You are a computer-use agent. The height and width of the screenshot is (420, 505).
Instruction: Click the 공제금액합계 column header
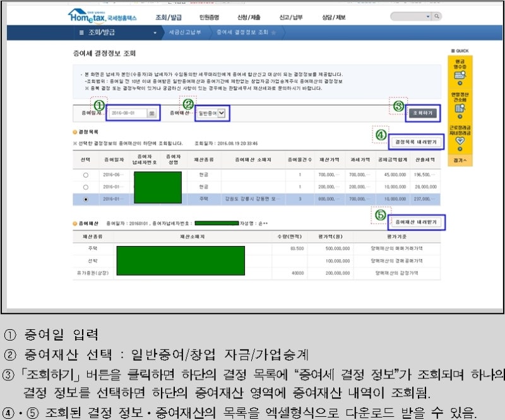[393, 160]
